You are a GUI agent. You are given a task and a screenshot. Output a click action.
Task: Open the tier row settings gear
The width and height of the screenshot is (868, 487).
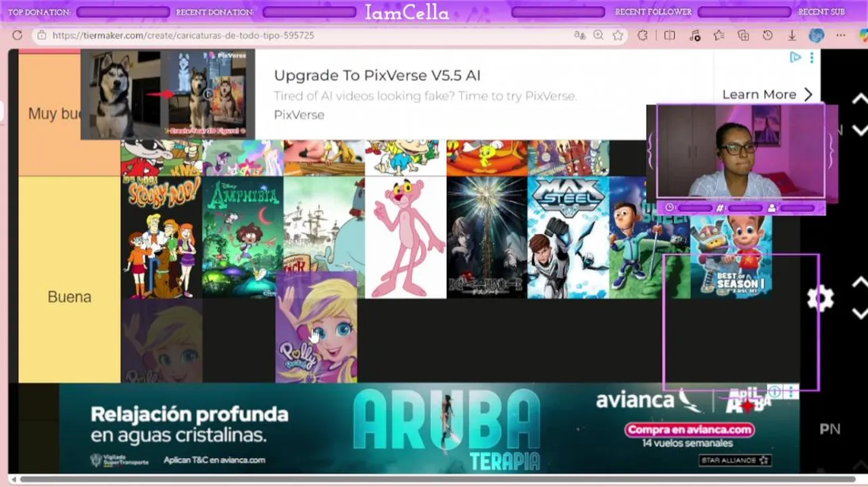tap(820, 298)
